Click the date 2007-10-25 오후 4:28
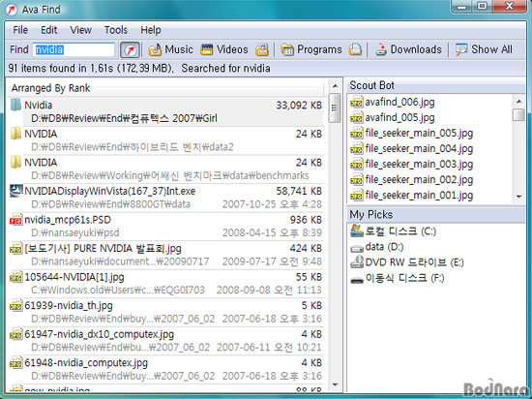532x399 pixels. coord(272,204)
